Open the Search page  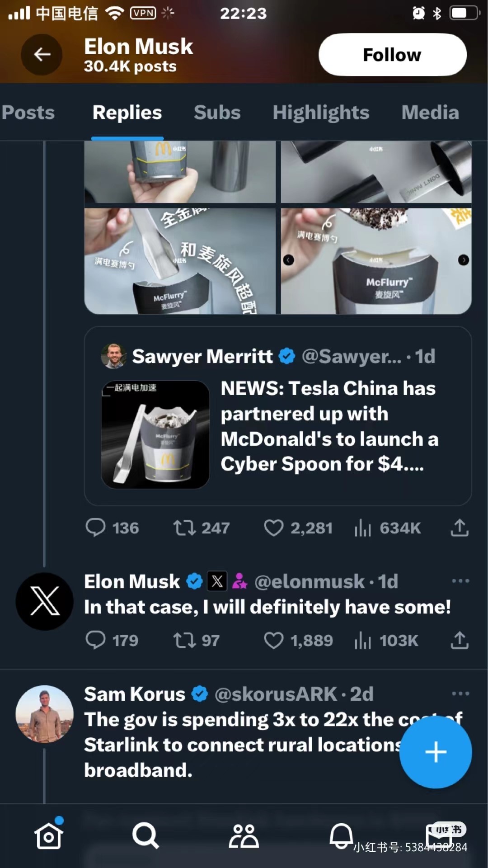[x=145, y=836]
